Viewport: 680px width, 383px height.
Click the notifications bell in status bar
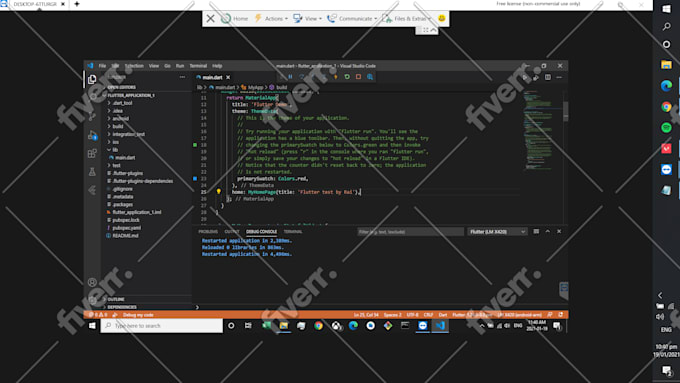click(x=561, y=315)
